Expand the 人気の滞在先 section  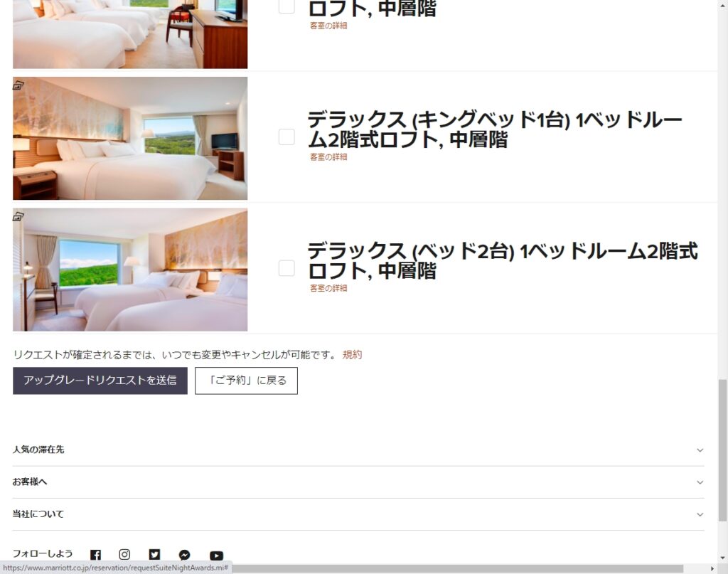tap(358, 450)
